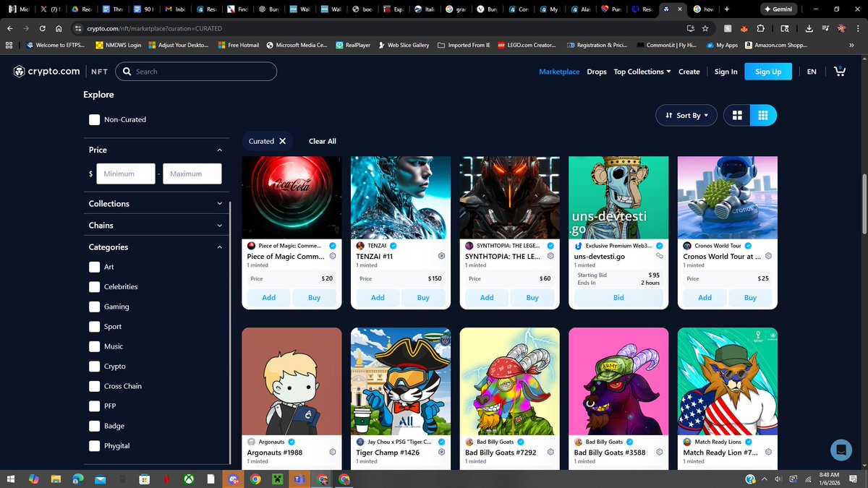Check the Celebrities category
The image size is (868, 488).
pyautogui.click(x=95, y=287)
